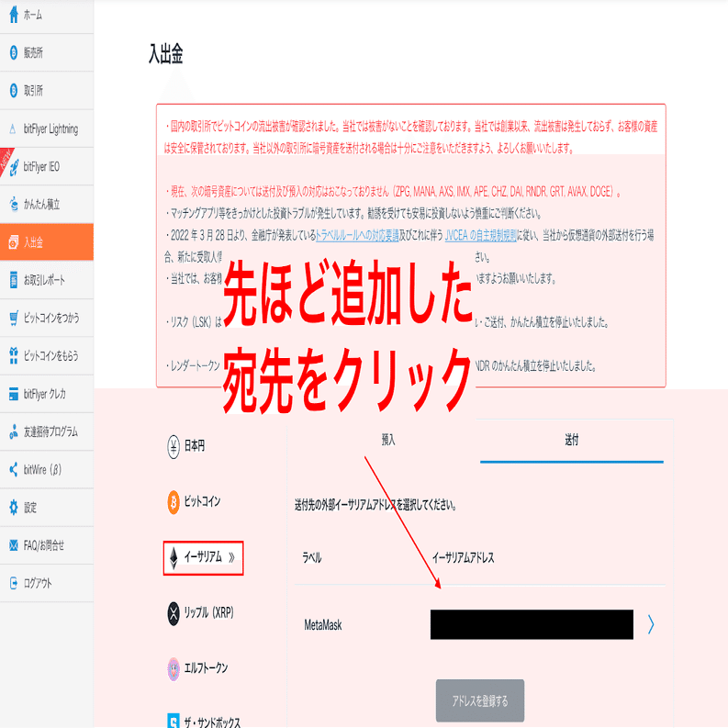Expand the chevron beside イーサリアム
728x728 pixels.
click(231, 557)
